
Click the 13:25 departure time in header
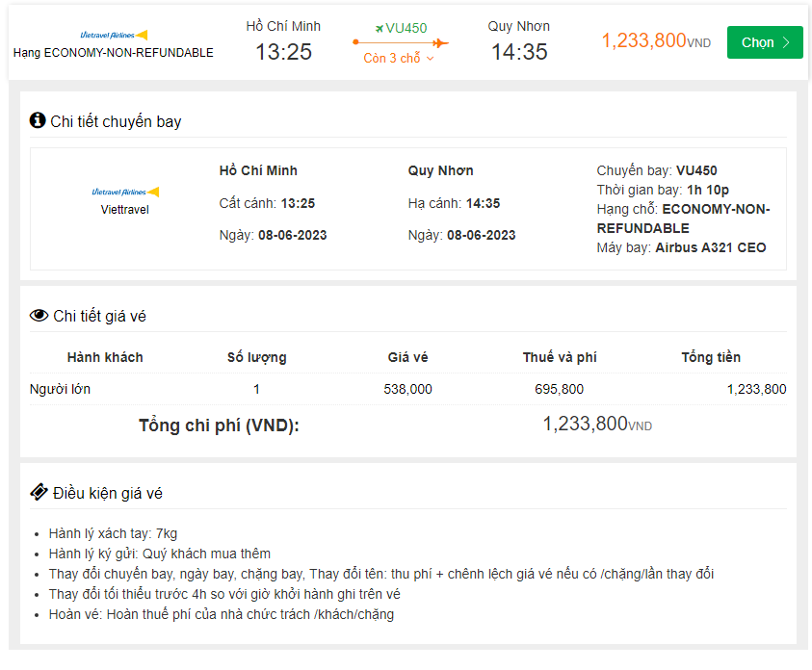[283, 52]
